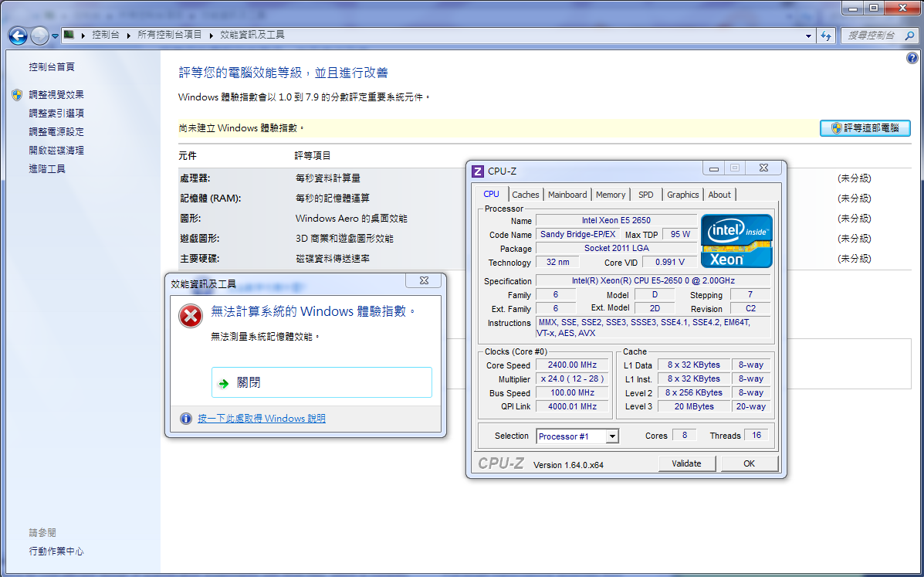This screenshot has width=924, height=577.
Task: Open 調整索引選項 link
Action: click(x=56, y=114)
